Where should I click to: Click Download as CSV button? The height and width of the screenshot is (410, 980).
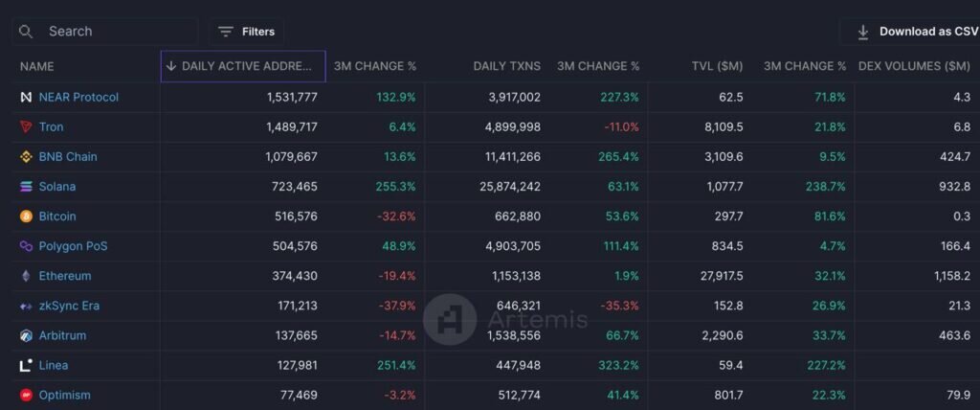912,32
